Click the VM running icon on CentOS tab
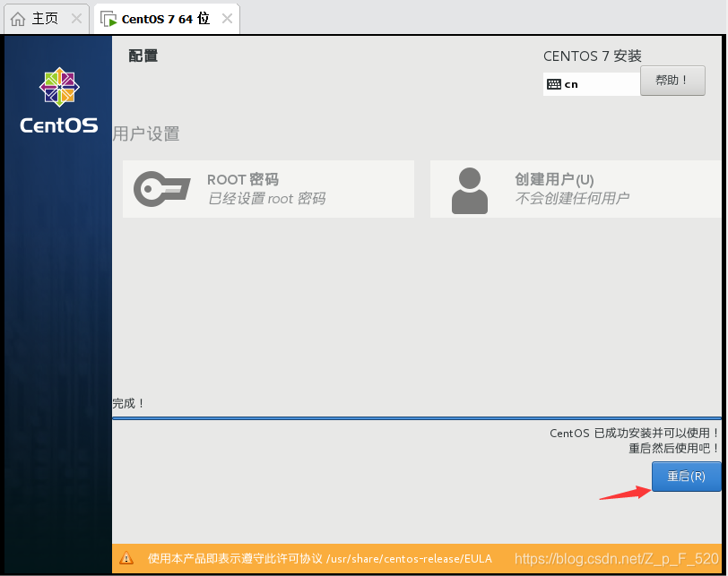 (x=108, y=19)
